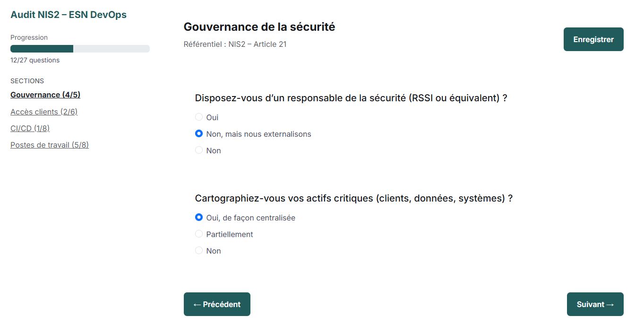Viewport: 644px width, 334px height.
Task: Navigate to Postes de travail (5/8)
Action: (49, 144)
